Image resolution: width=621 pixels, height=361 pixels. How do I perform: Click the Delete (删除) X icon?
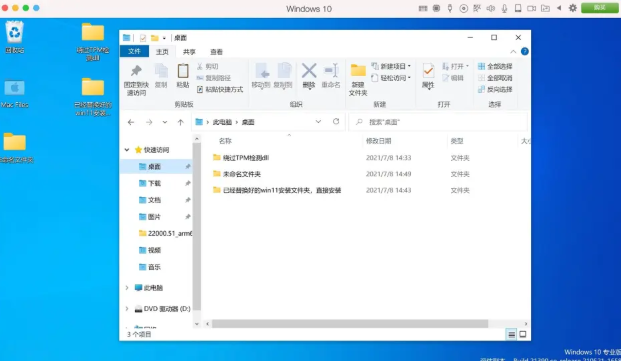click(309, 71)
